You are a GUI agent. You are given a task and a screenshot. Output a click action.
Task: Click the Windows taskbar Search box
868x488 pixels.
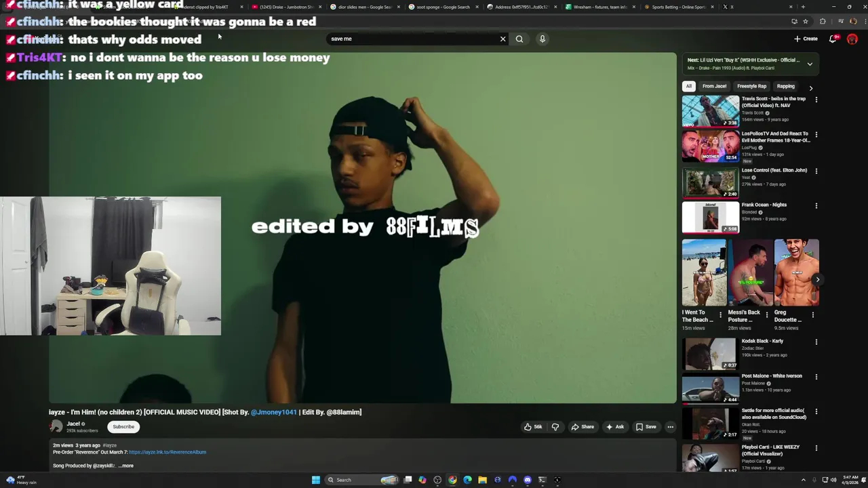(x=362, y=480)
